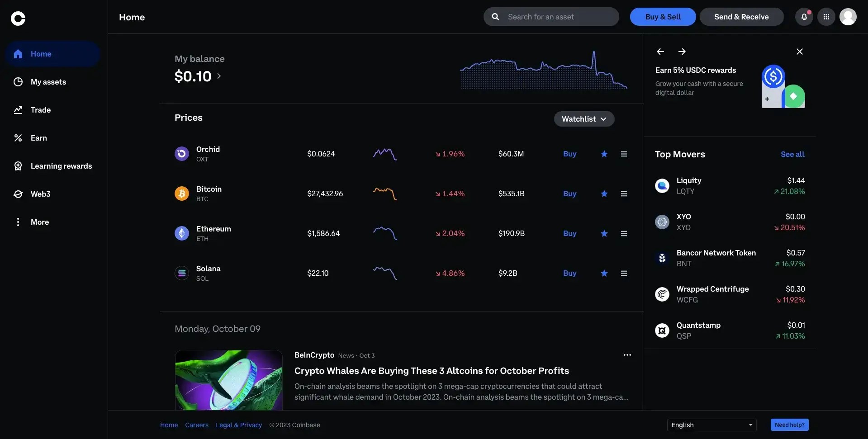Open the English language dropdown
The width and height of the screenshot is (868, 439).
(x=711, y=425)
